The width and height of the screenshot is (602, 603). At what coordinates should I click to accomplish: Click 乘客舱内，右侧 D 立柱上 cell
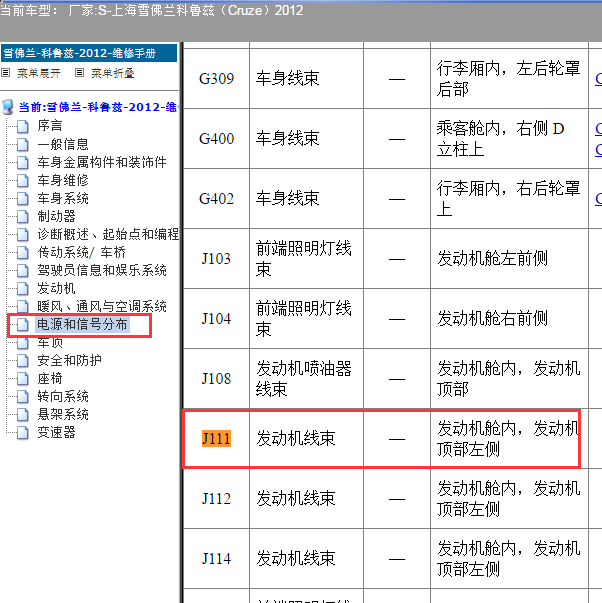click(509, 138)
